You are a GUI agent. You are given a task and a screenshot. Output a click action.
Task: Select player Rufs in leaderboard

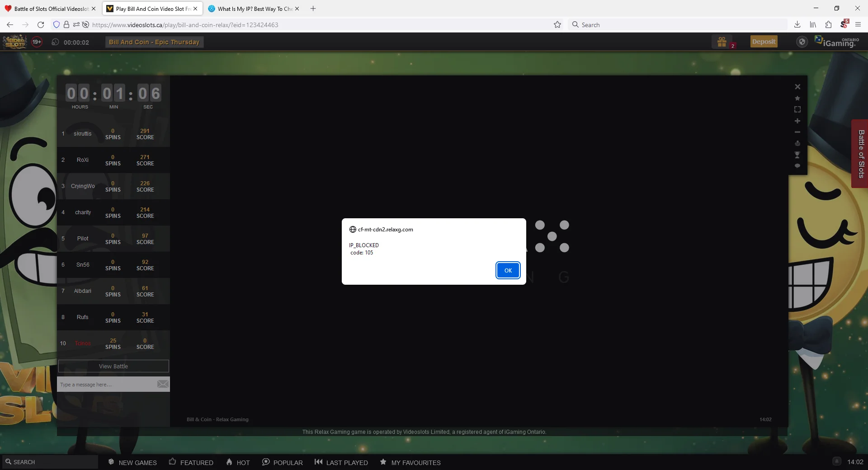click(83, 317)
